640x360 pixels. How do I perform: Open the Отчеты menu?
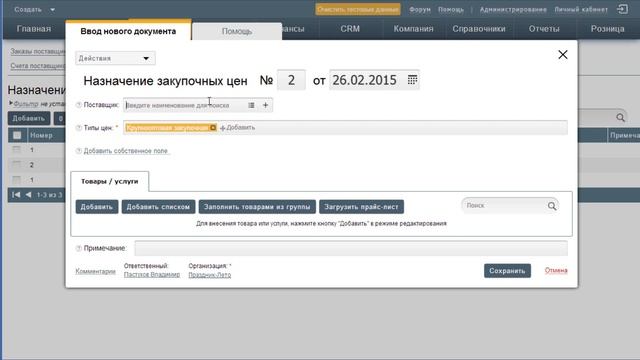pyautogui.click(x=544, y=29)
